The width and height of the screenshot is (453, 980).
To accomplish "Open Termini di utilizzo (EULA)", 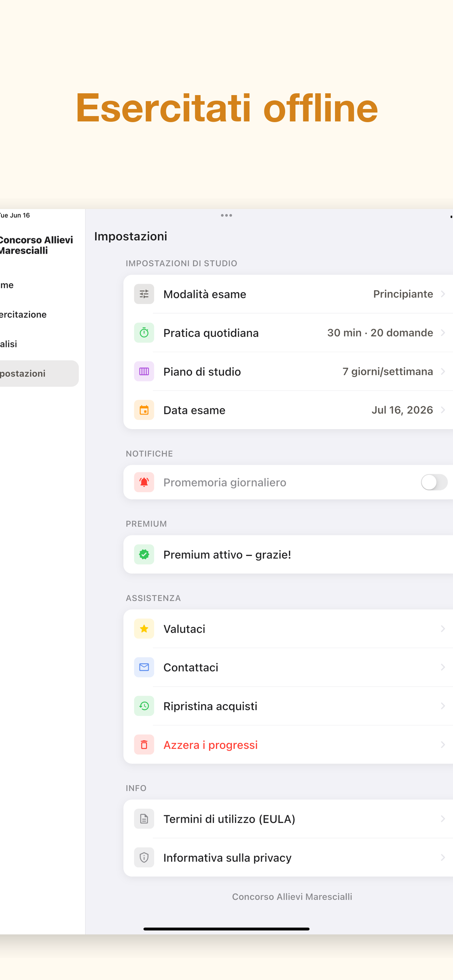I will pyautogui.click(x=288, y=819).
